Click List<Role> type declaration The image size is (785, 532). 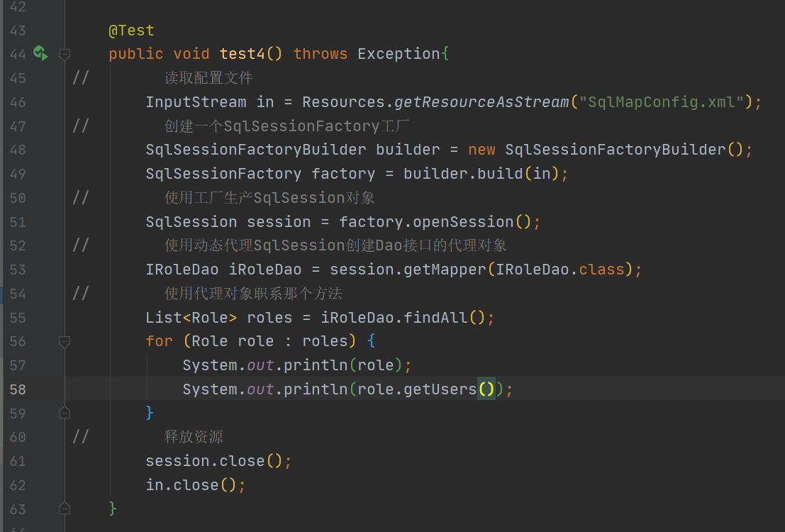(x=191, y=318)
